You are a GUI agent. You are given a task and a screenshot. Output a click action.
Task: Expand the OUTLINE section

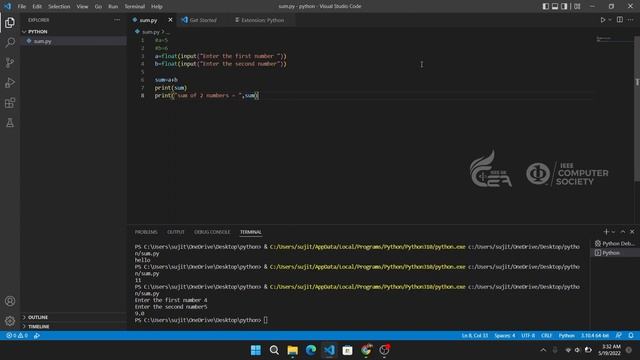73,317
